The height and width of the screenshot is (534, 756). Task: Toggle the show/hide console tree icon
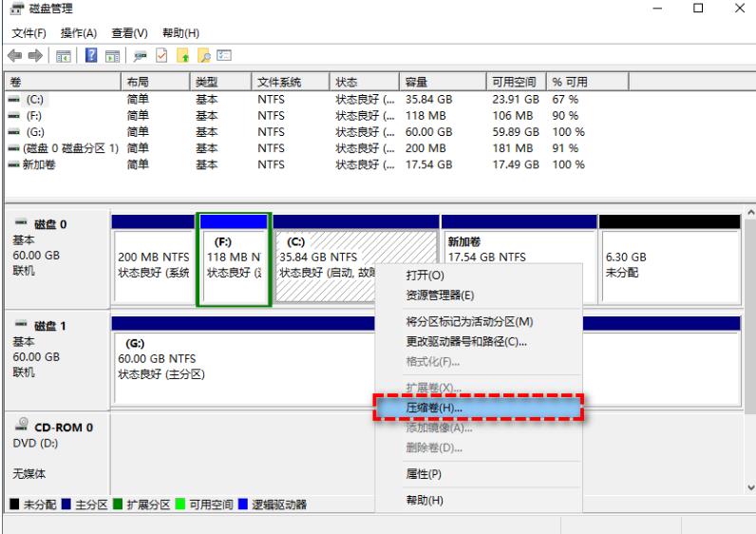[x=64, y=56]
